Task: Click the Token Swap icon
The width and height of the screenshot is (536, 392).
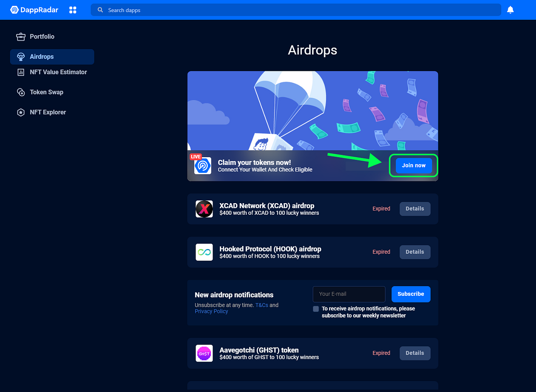Action: click(21, 92)
